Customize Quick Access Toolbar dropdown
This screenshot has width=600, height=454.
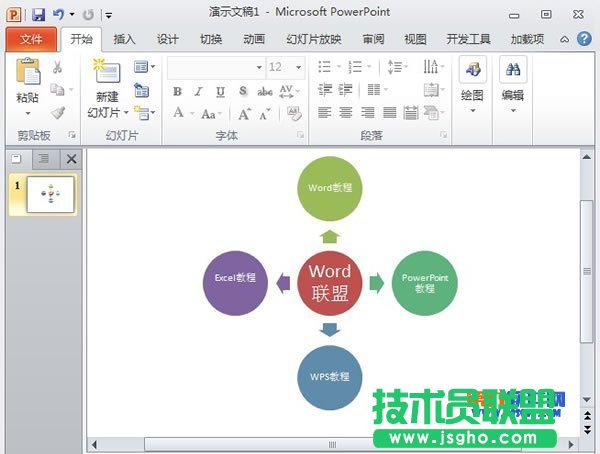(x=109, y=16)
